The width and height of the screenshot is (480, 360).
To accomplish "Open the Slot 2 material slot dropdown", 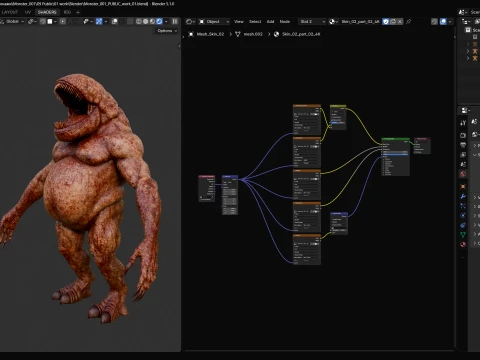I will [x=312, y=22].
